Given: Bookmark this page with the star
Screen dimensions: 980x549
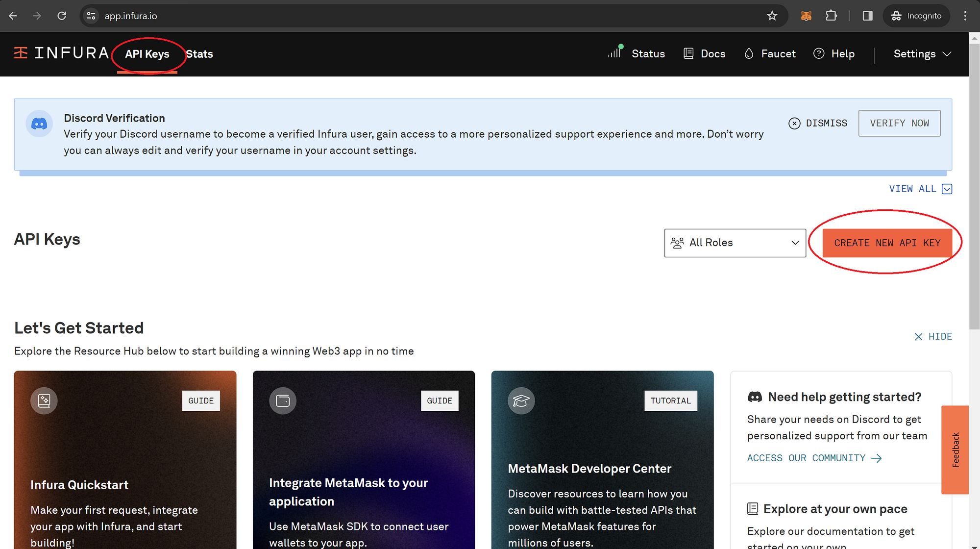Looking at the screenshot, I should (x=772, y=16).
